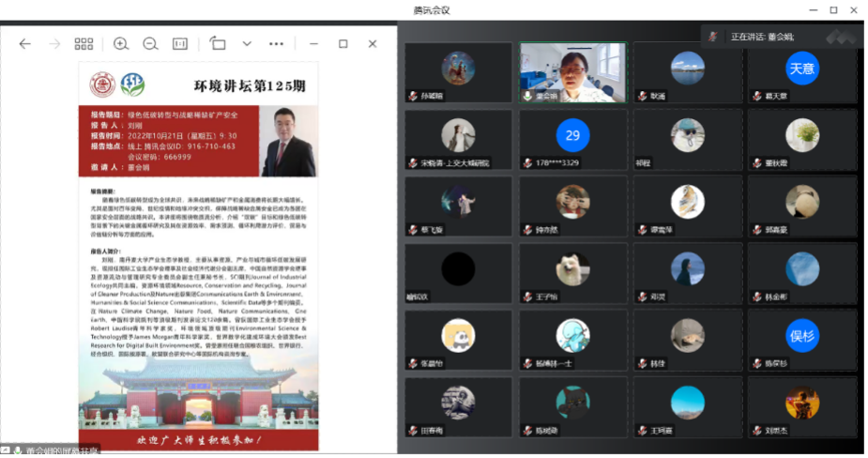The width and height of the screenshot is (868, 458).
Task: Click the green microphone on the speaker's video tile
Action: pos(528,96)
